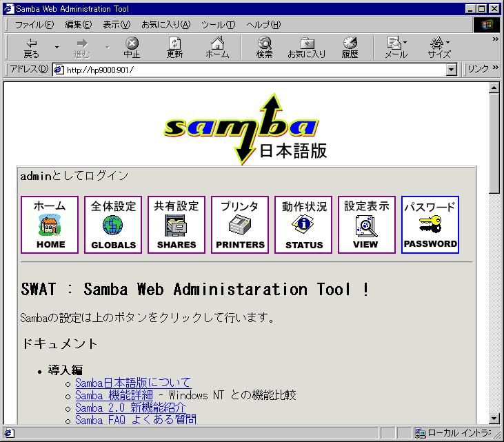Open the ツール(T) menu
Image resolution: width=504 pixels, height=442 pixels.
(x=218, y=25)
